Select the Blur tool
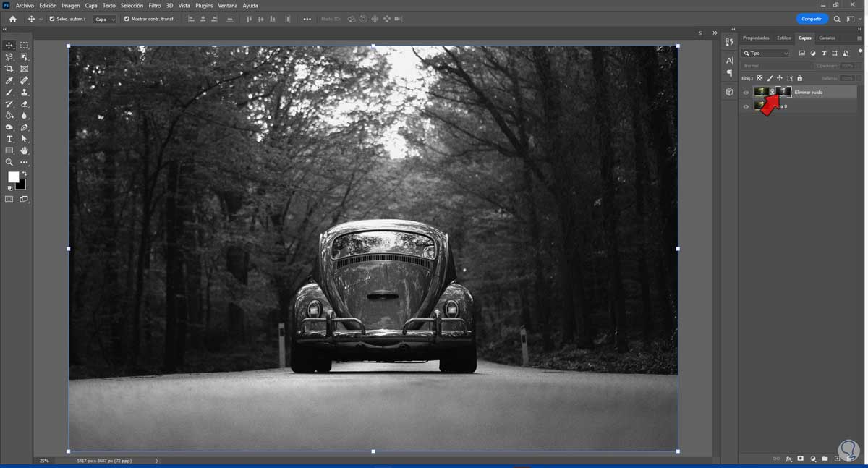 coord(24,115)
